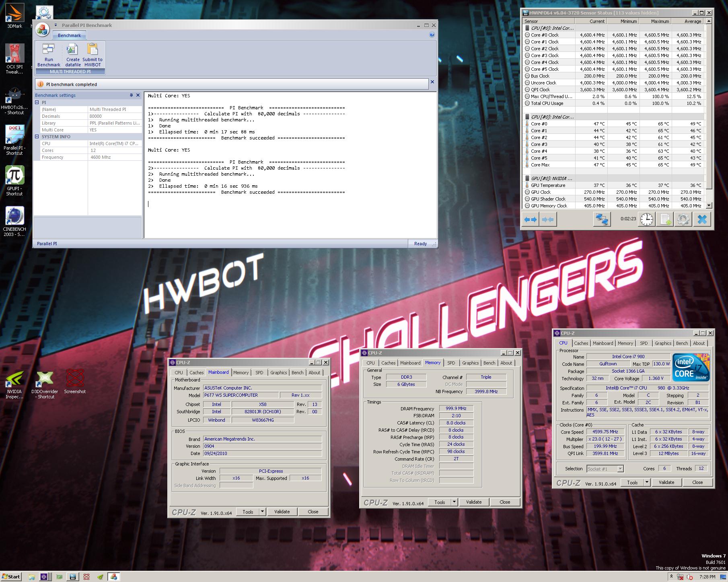This screenshot has height=582, width=728.
Task: Click HWiNFO network monitors icon button
Action: [602, 219]
